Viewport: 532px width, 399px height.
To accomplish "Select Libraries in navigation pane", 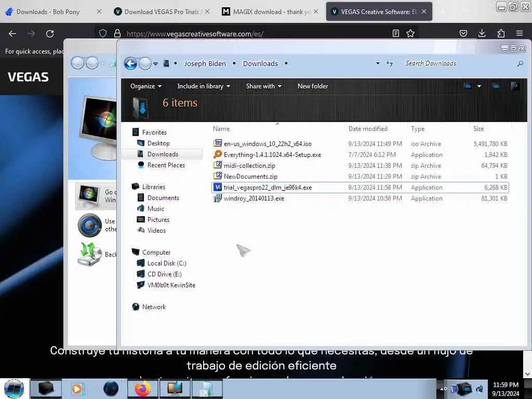I will pos(154,187).
